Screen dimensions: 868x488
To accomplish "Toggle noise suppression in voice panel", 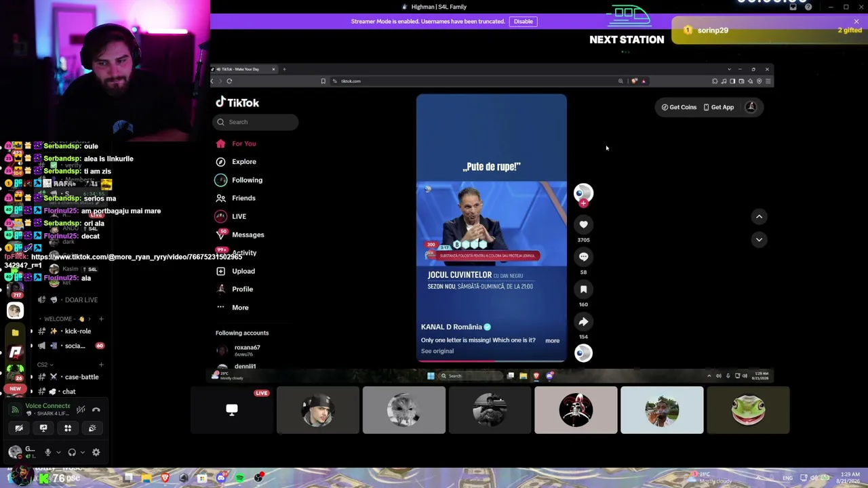I will (x=81, y=410).
